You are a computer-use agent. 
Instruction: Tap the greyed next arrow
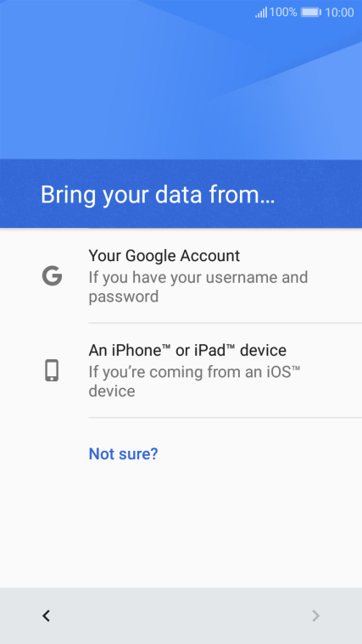(315, 615)
